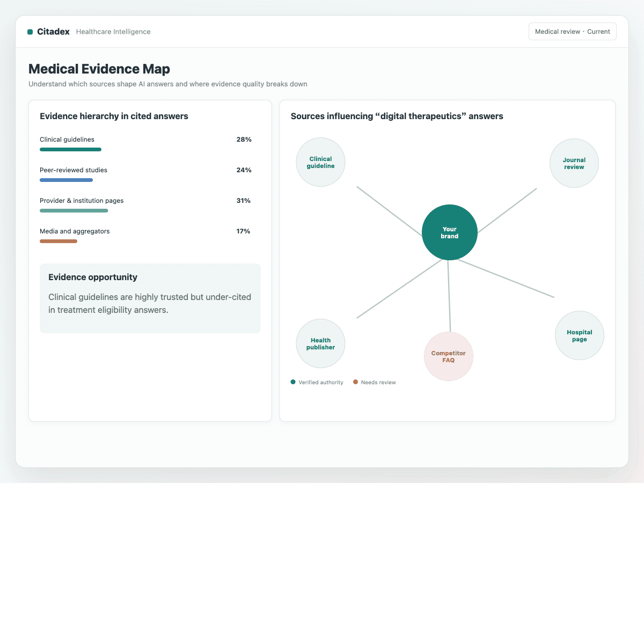
Task: Click the Clinical guidelines row label
Action: [x=67, y=140]
